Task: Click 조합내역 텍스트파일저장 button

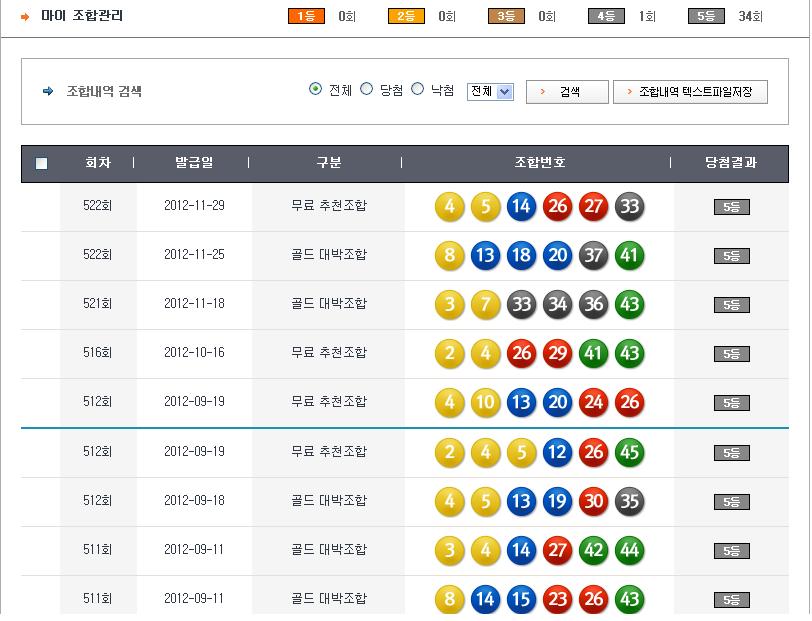Action: coord(690,92)
